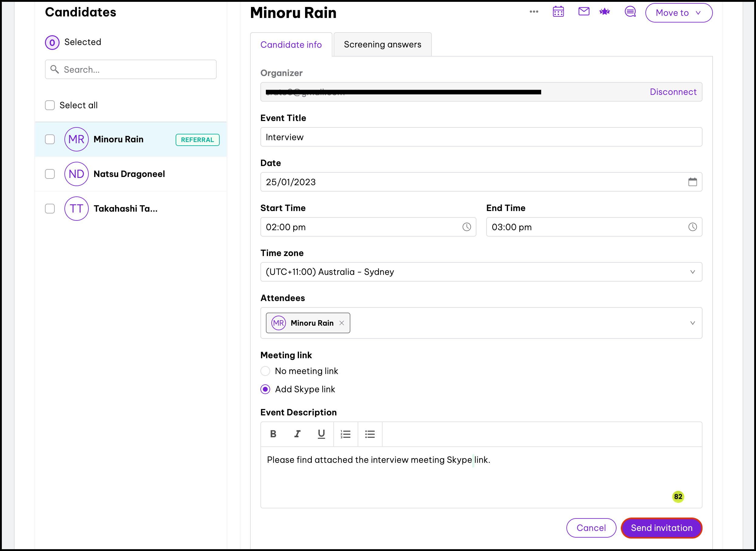
Task: Select the No meeting link option
Action: pyautogui.click(x=265, y=371)
